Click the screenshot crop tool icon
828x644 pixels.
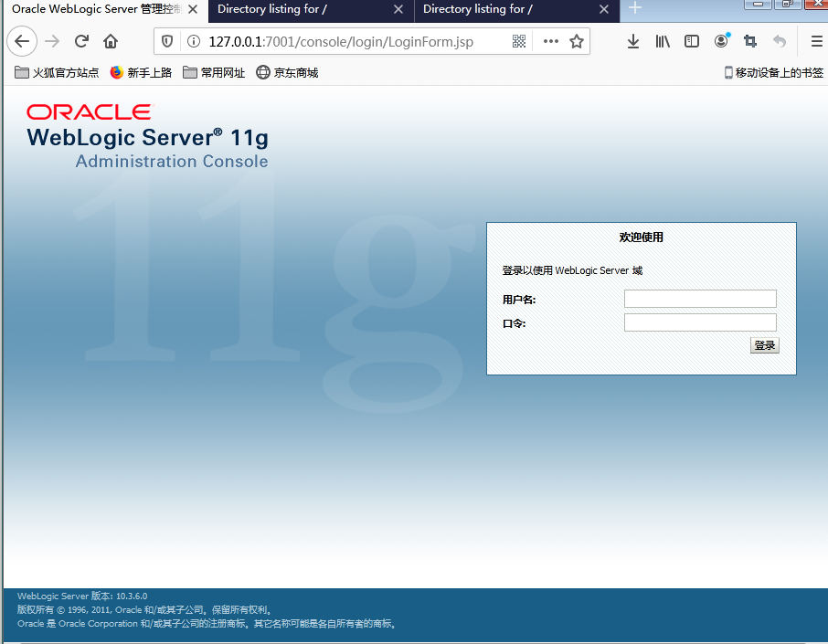tap(749, 41)
